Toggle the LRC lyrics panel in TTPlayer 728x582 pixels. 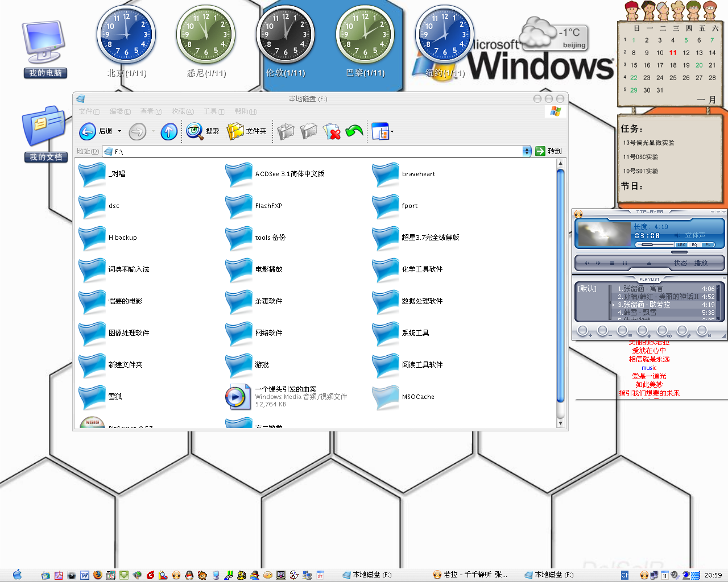[681, 244]
